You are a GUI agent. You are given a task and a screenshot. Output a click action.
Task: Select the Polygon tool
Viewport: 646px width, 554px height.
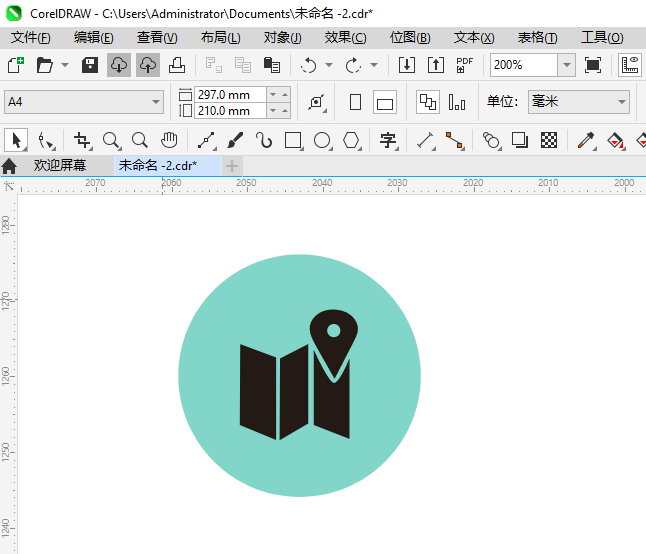(351, 140)
